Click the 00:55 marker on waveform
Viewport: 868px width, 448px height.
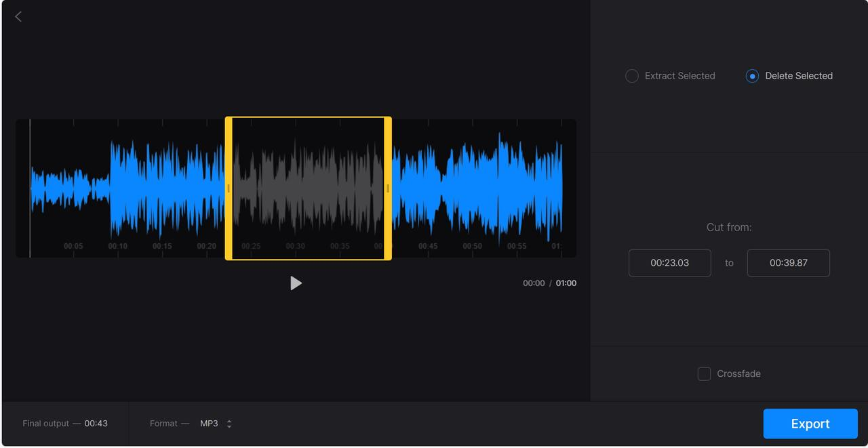tap(517, 246)
